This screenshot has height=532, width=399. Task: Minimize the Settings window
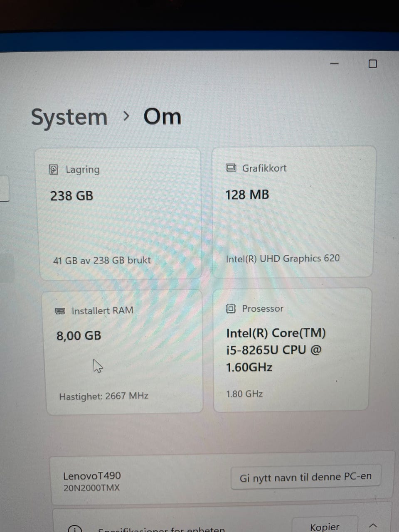click(x=334, y=64)
